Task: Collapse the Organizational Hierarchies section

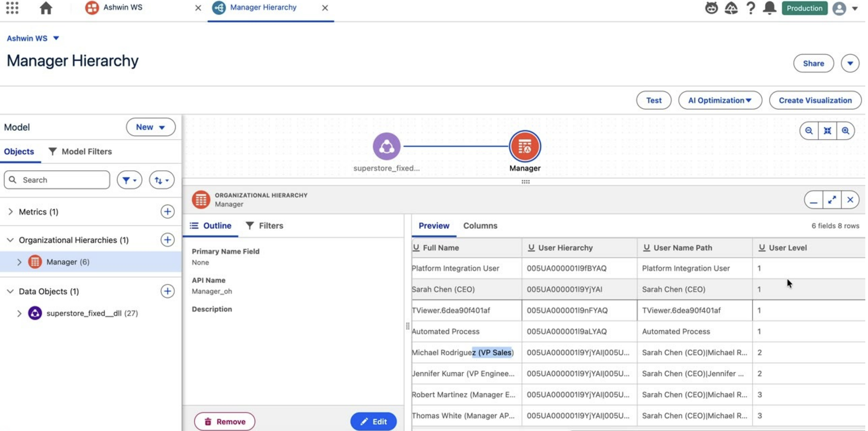Action: coord(10,240)
